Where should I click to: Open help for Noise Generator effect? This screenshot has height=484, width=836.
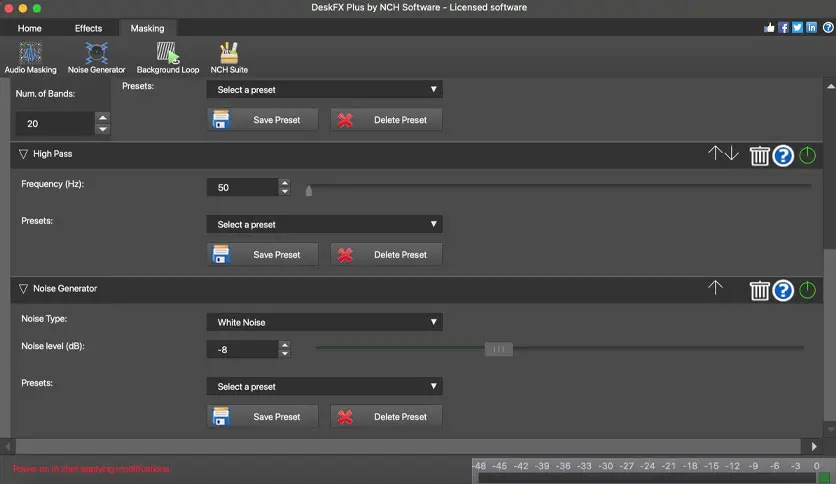click(783, 291)
